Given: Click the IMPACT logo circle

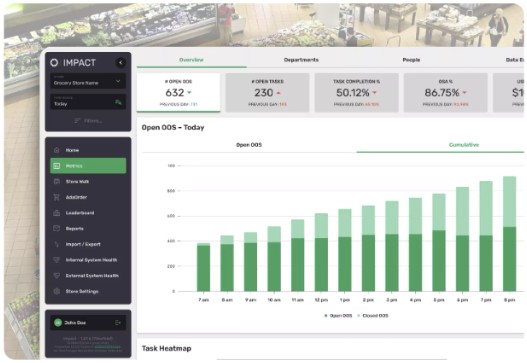Looking at the screenshot, I should click(54, 63).
